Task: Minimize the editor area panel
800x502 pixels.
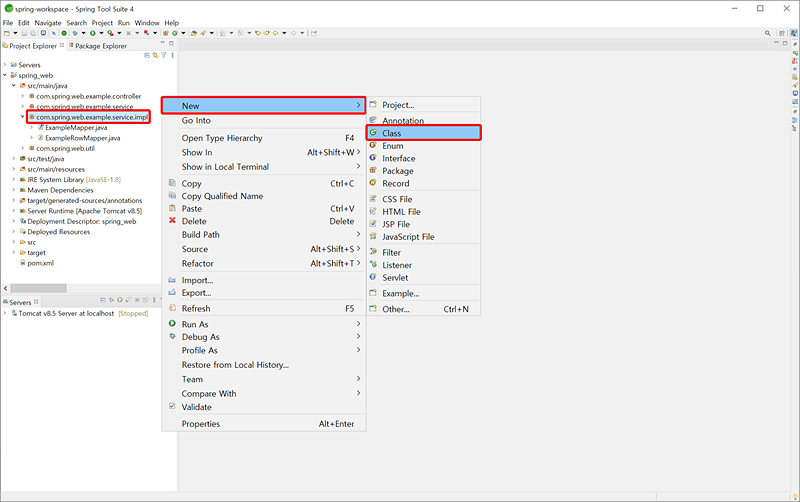Action: click(x=777, y=43)
